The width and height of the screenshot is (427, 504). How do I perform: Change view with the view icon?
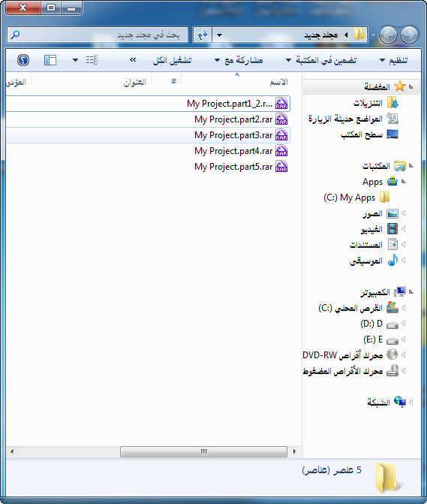pyautogui.click(x=92, y=60)
